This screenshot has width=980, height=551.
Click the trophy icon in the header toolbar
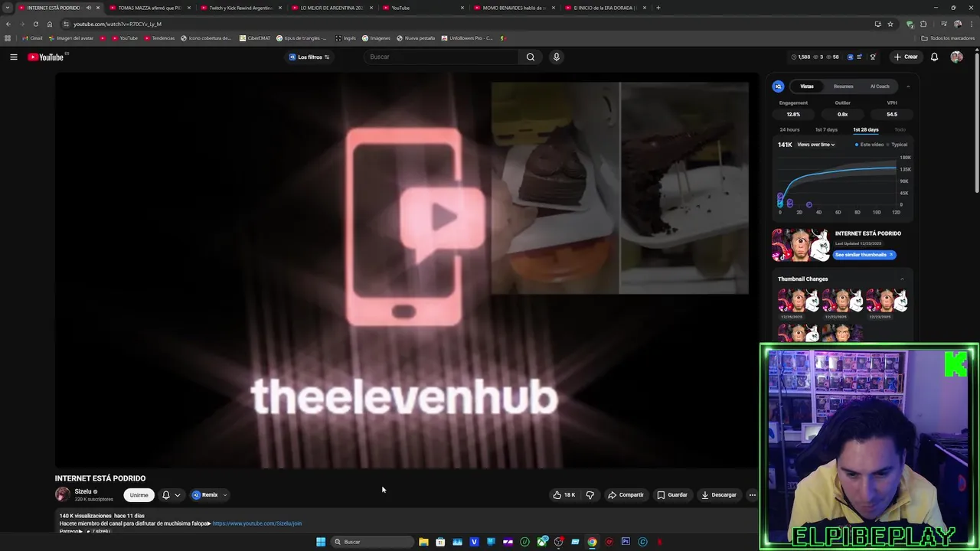click(x=873, y=57)
